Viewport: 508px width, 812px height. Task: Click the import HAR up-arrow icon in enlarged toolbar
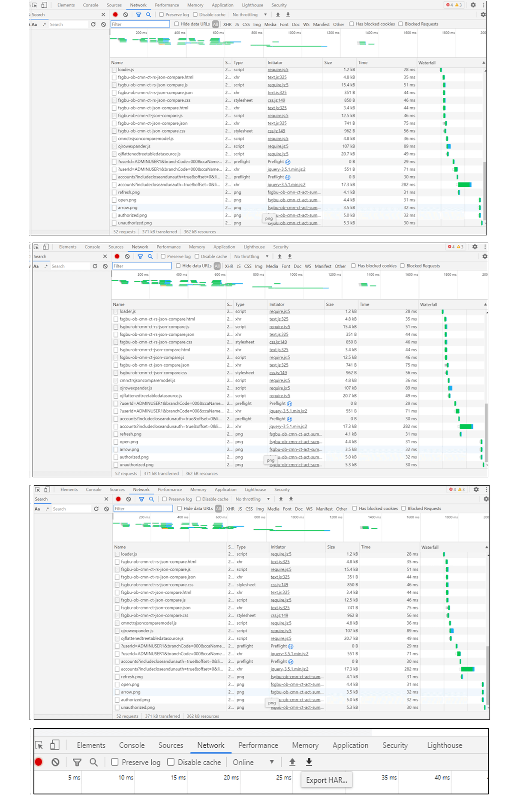(292, 762)
